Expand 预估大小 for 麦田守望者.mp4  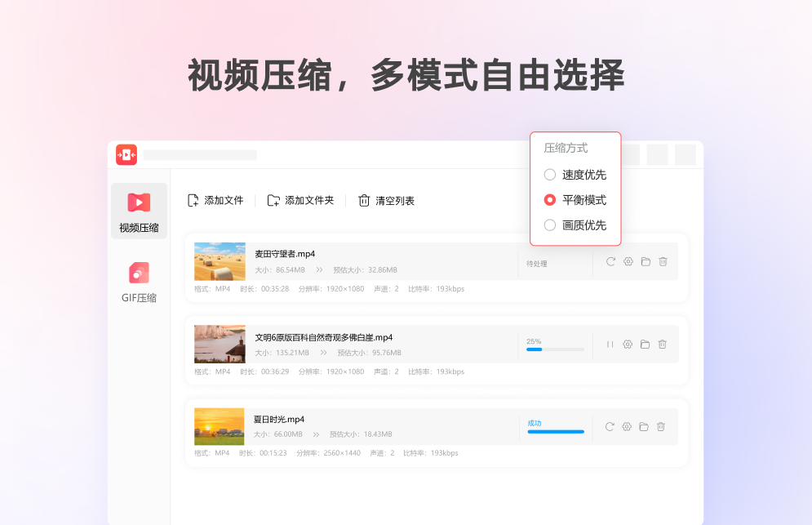[319, 270]
